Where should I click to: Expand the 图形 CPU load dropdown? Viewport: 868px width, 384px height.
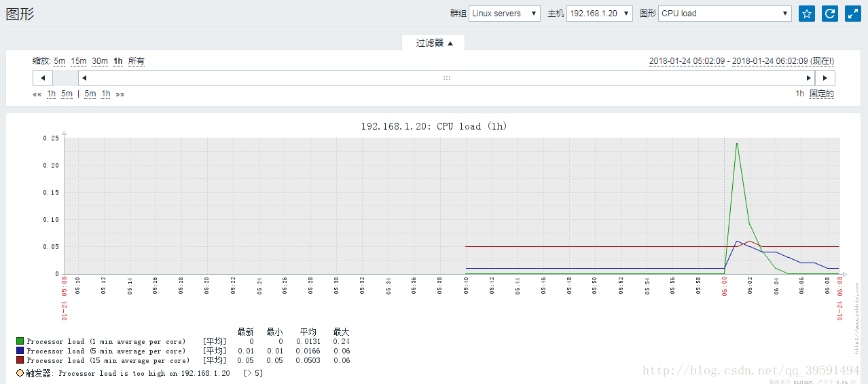point(725,14)
